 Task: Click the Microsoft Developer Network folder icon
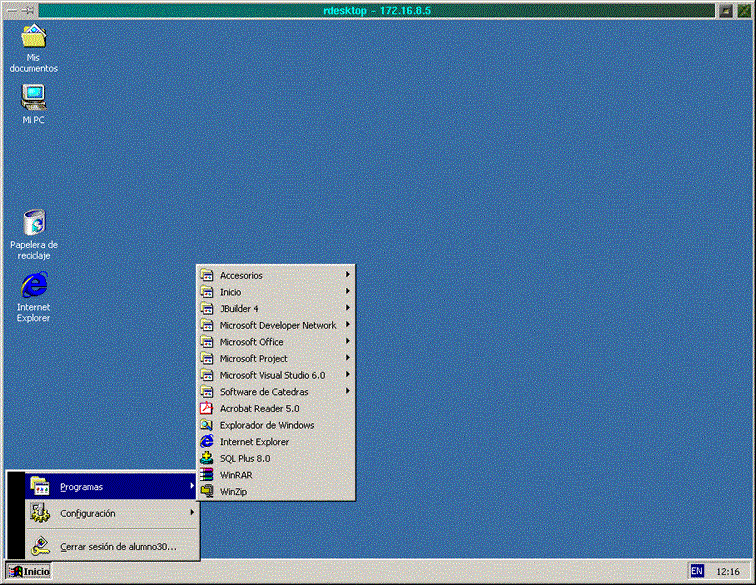click(x=207, y=325)
